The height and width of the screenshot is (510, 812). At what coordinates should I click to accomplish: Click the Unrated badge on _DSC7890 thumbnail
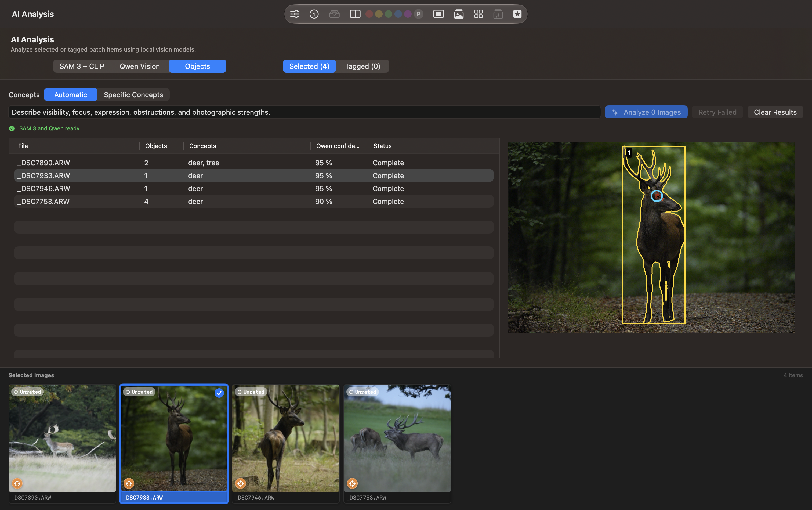(27, 392)
